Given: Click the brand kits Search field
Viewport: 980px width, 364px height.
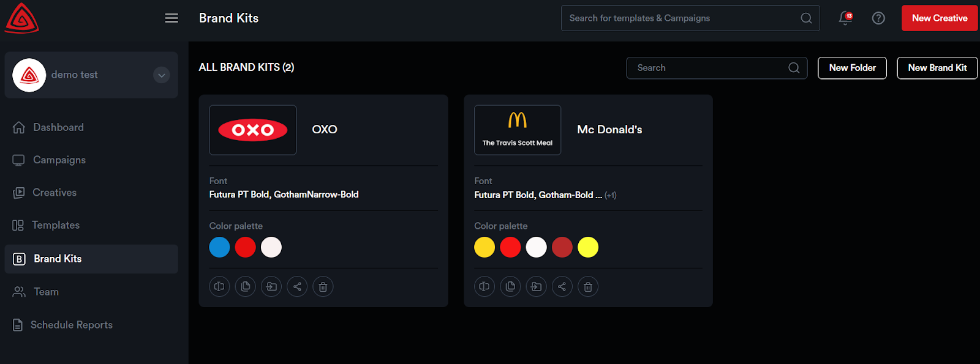Looking at the screenshot, I should click(710, 68).
